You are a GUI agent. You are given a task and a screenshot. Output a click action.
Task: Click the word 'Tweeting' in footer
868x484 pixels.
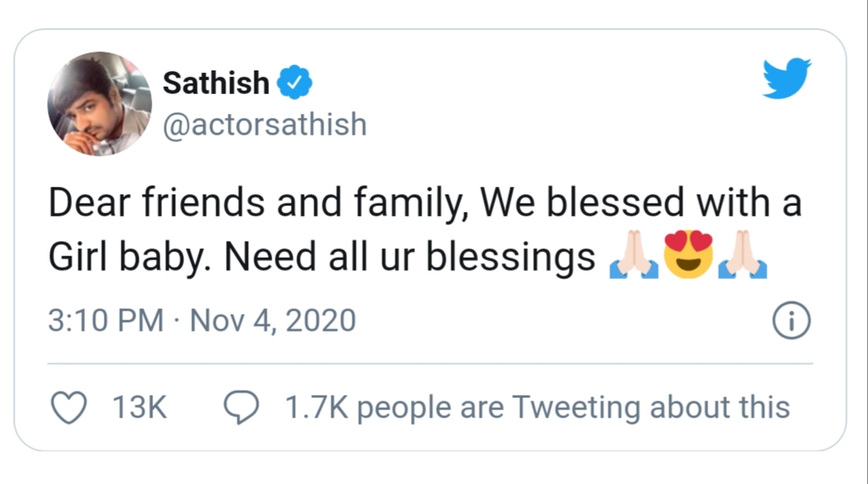tap(576, 408)
